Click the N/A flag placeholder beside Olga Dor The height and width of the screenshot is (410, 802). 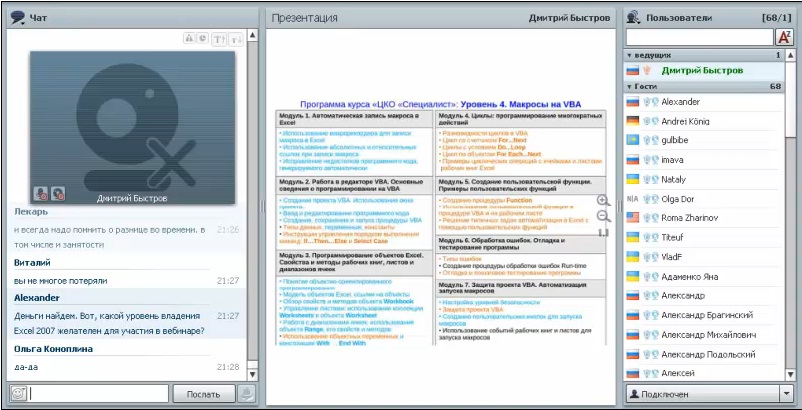click(x=633, y=199)
